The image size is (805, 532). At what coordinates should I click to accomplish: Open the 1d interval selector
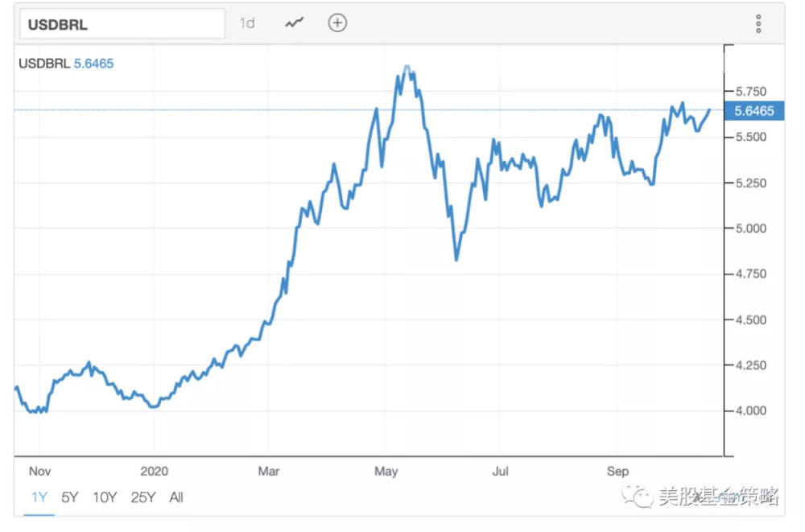click(x=247, y=23)
